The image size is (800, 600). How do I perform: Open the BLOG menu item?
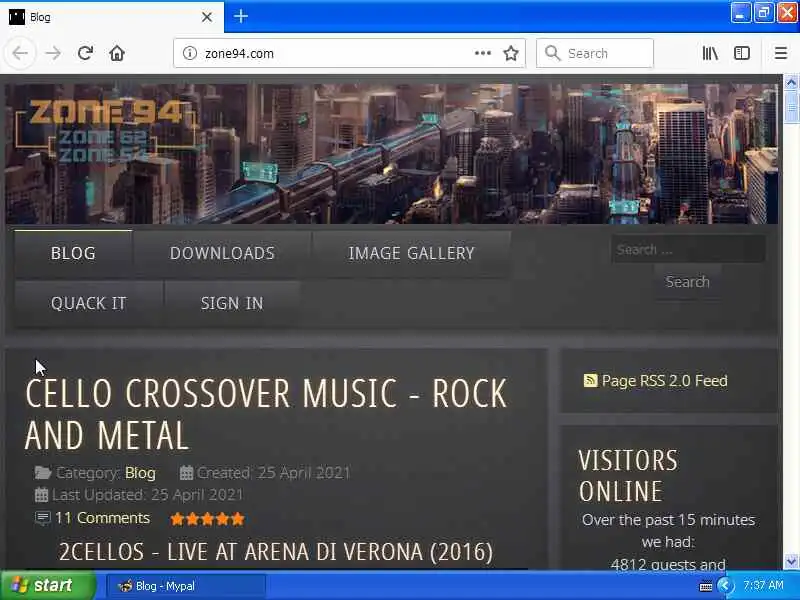[73, 253]
